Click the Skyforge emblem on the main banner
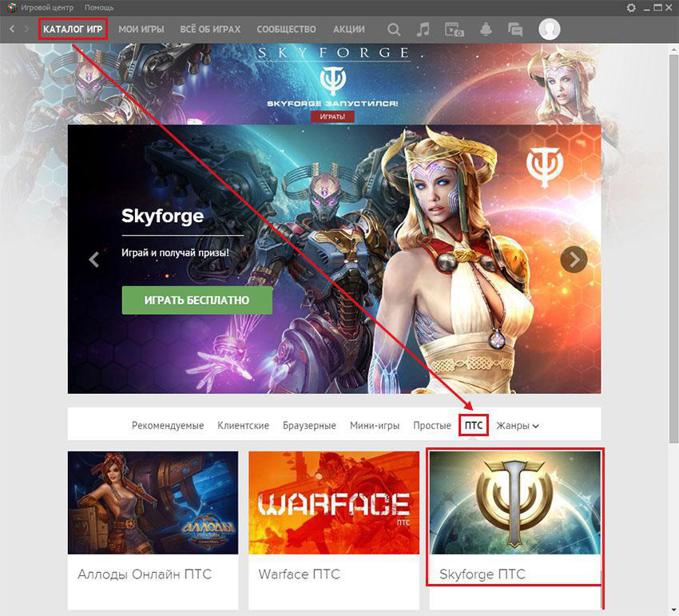This screenshot has width=679, height=616. tap(545, 167)
